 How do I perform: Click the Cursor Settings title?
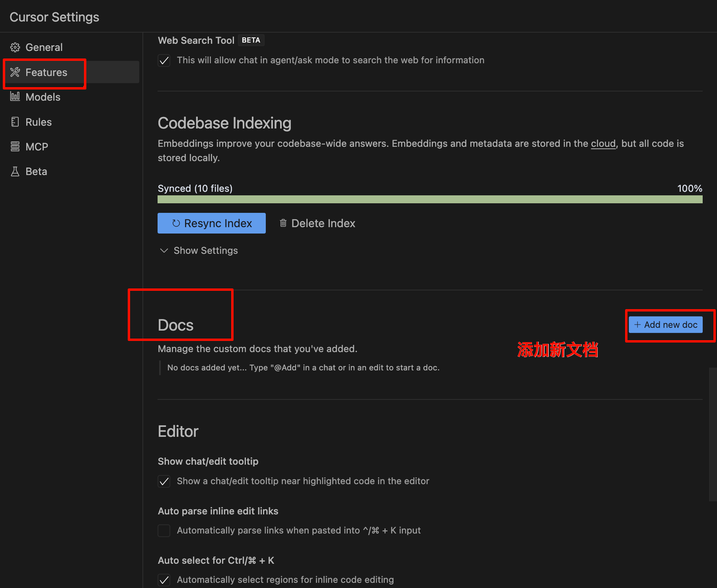[55, 17]
